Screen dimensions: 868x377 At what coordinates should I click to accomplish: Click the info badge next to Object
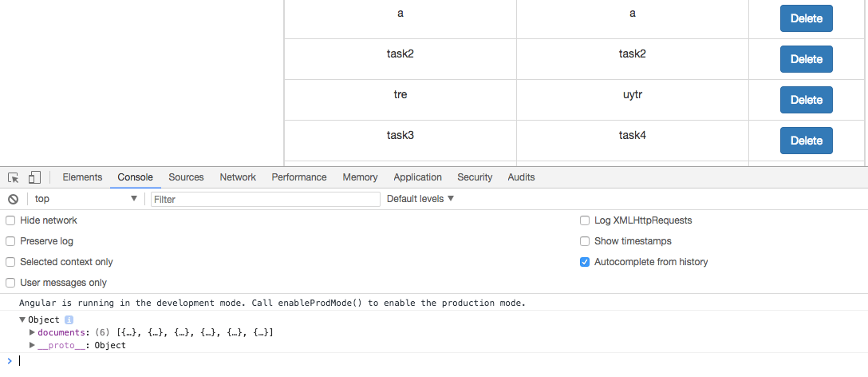click(69, 320)
